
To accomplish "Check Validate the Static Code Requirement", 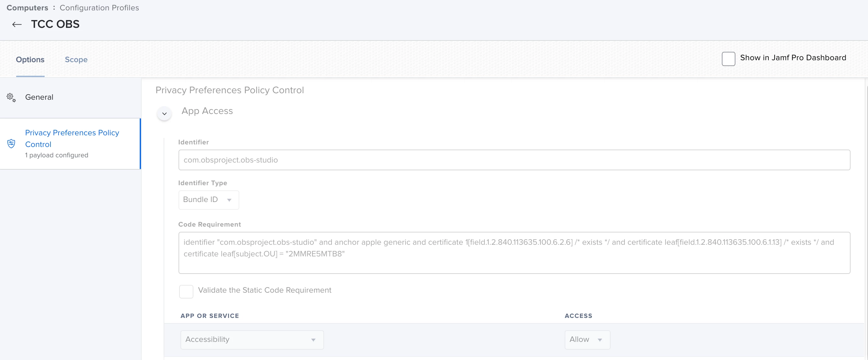I will pos(186,291).
